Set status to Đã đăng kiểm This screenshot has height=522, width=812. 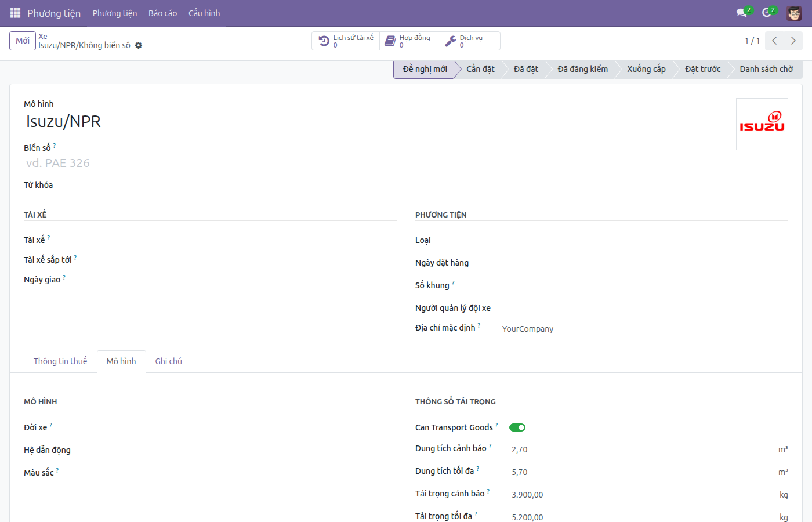[582, 69]
